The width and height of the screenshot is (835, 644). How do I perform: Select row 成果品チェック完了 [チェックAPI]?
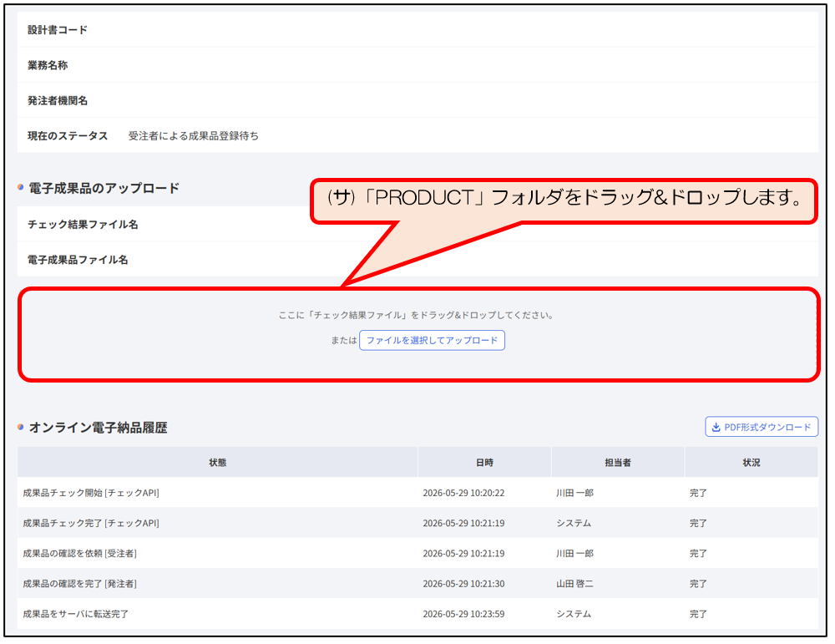(418, 523)
